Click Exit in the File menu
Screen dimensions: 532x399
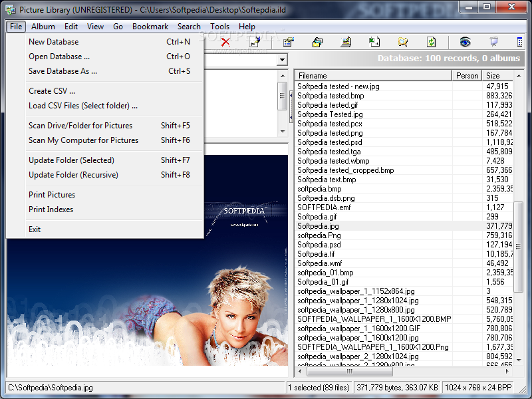[x=105, y=229]
